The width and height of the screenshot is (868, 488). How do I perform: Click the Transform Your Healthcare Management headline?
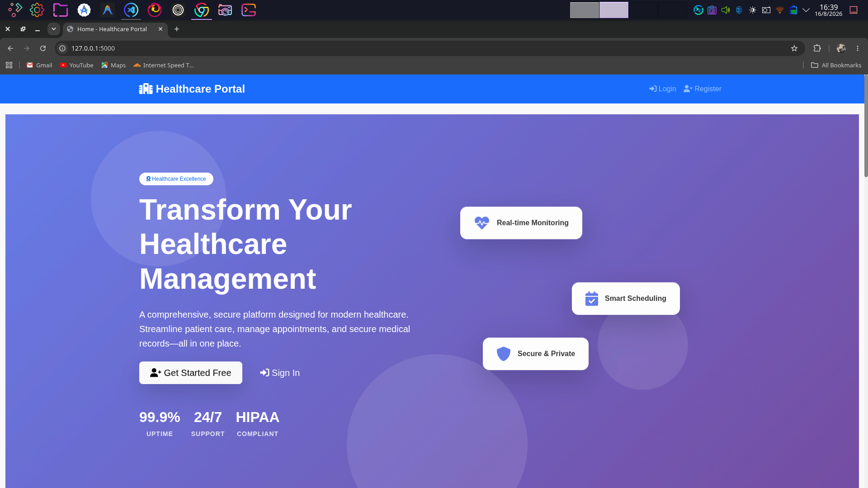(x=245, y=244)
